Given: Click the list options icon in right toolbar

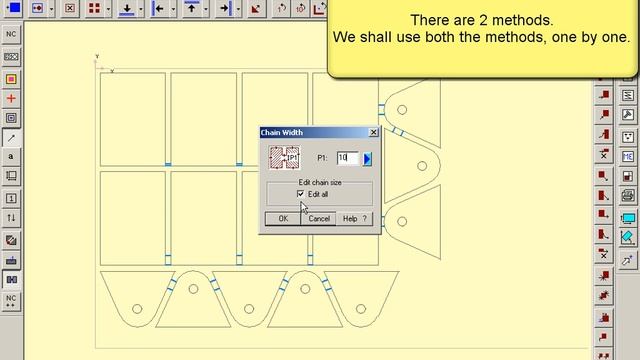Looking at the screenshot, I should (628, 96).
